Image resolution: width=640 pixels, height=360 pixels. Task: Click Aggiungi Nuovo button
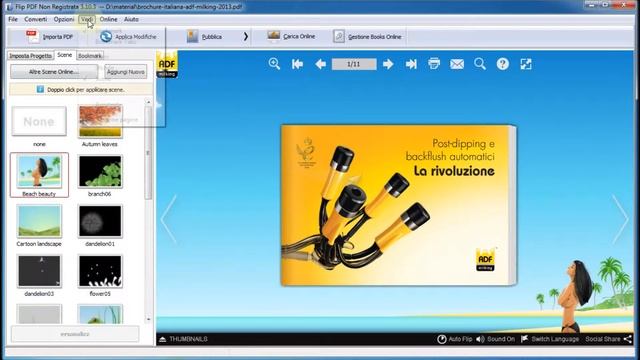126,72
